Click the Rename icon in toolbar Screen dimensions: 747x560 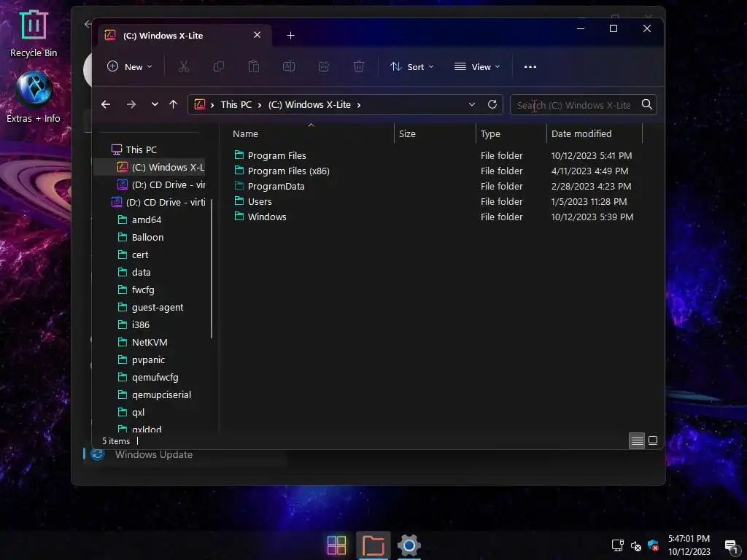(289, 66)
